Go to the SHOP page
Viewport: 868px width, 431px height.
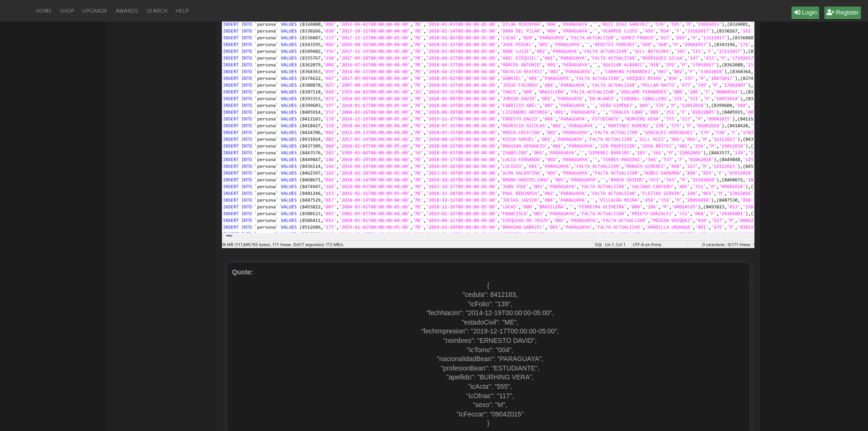point(67,11)
